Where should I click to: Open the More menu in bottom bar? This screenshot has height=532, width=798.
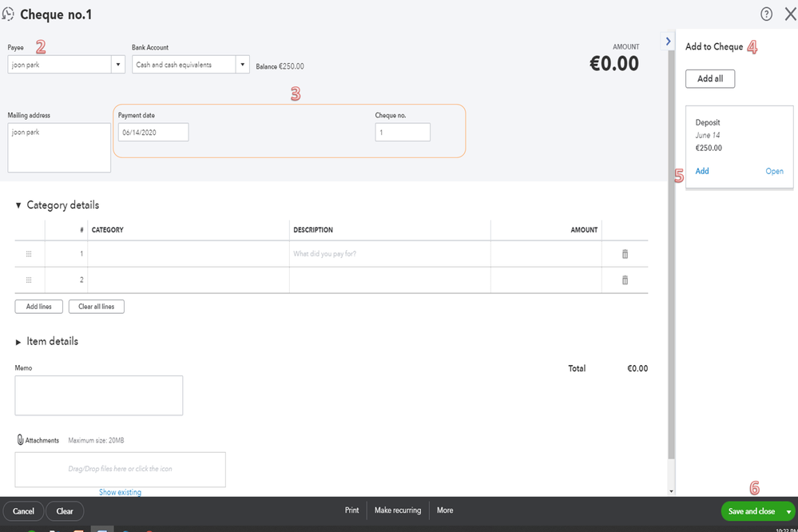point(445,510)
